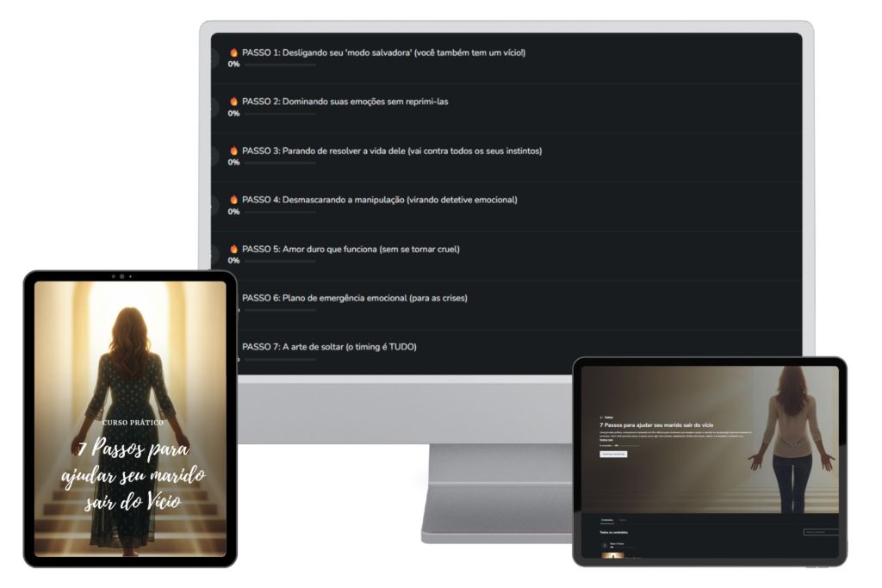Click the course cover on the left tablet

click(x=130, y=418)
